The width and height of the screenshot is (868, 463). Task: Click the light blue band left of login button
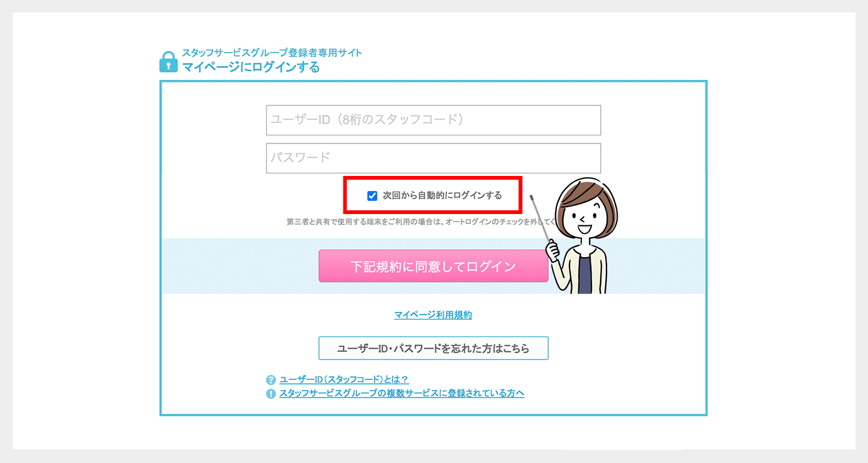click(240, 266)
